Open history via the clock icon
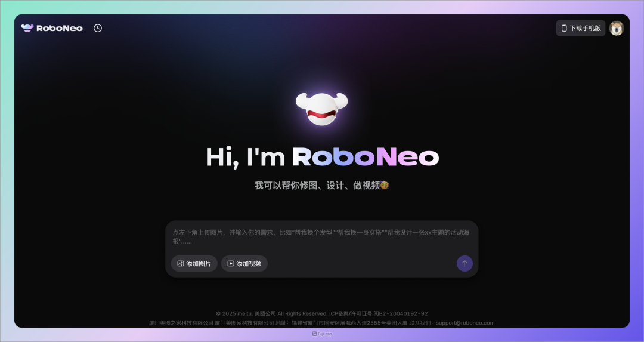 98,28
